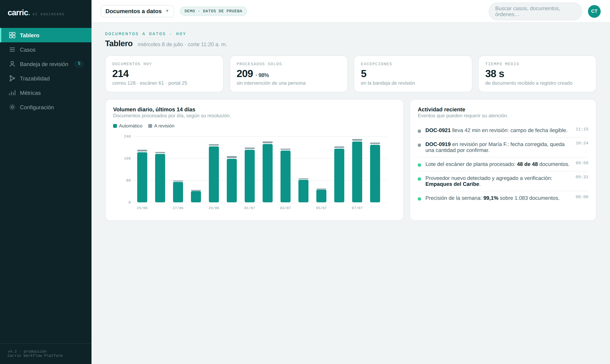Open the Excepciones card showing 5

413,74
